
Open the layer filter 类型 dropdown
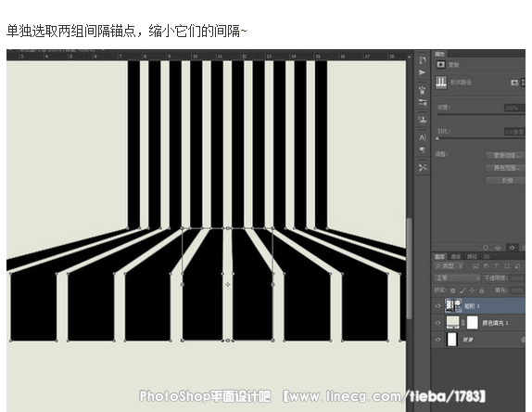coord(450,266)
